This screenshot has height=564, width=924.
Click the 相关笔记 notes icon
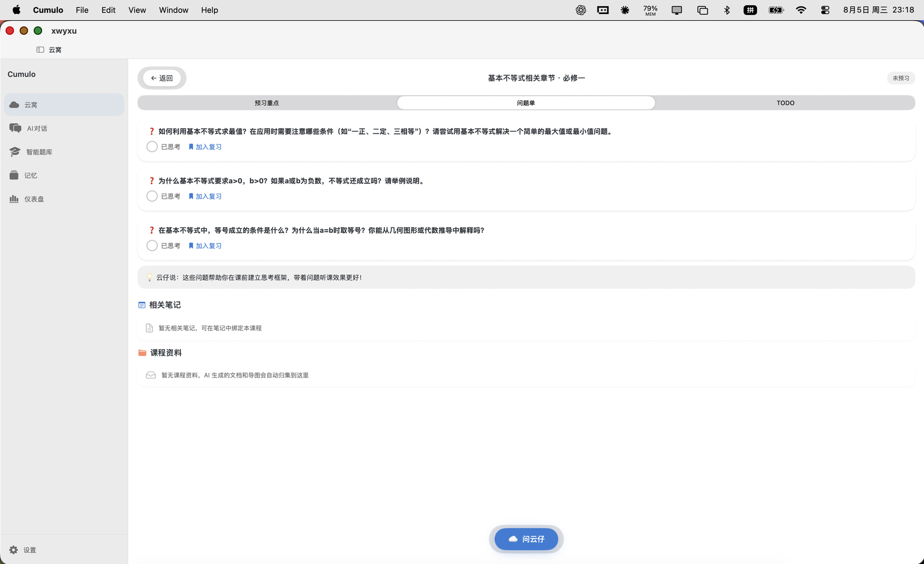pyautogui.click(x=142, y=305)
